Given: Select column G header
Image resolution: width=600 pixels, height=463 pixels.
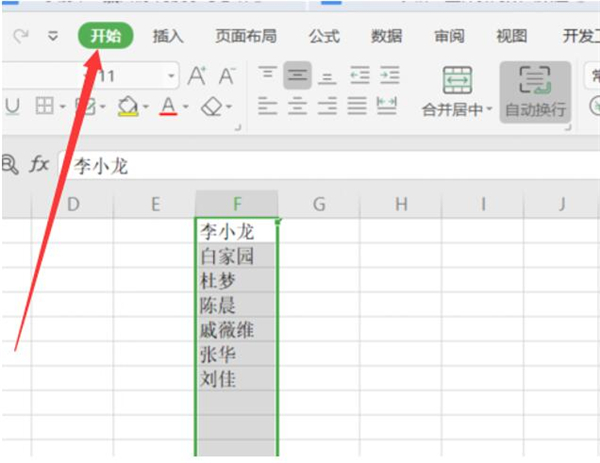Looking at the screenshot, I should [x=319, y=204].
